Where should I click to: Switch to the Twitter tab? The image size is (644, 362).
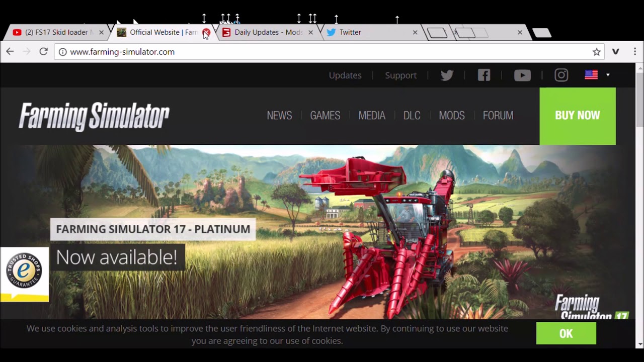click(371, 32)
